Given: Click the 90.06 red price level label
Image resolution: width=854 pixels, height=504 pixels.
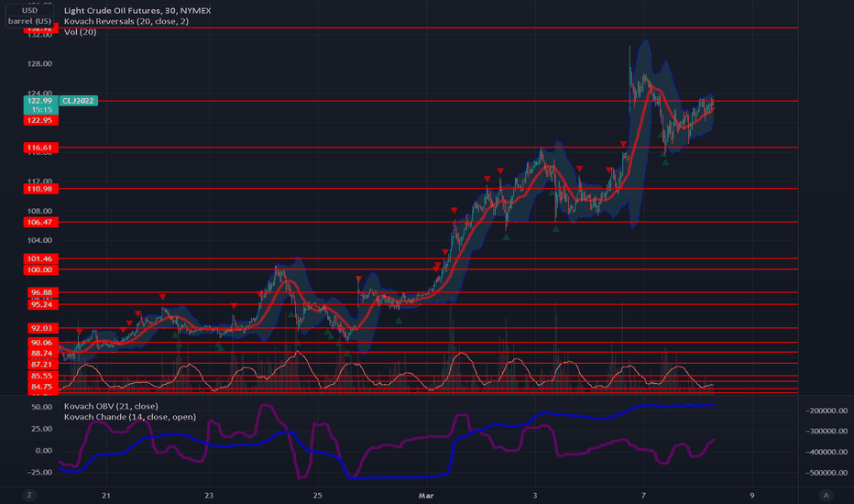Looking at the screenshot, I should click(42, 343).
